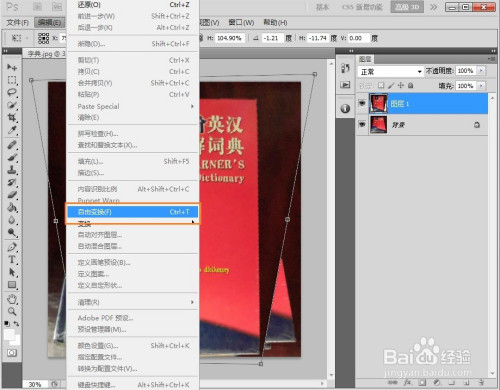Toggle lock position icon
500x390 pixels.
click(x=401, y=85)
